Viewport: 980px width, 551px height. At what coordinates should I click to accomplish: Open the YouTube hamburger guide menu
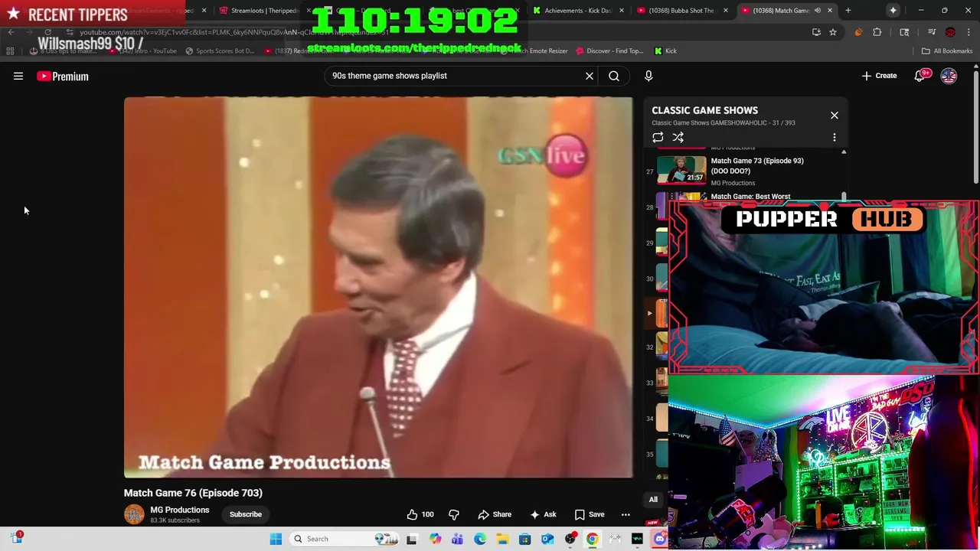tap(18, 76)
